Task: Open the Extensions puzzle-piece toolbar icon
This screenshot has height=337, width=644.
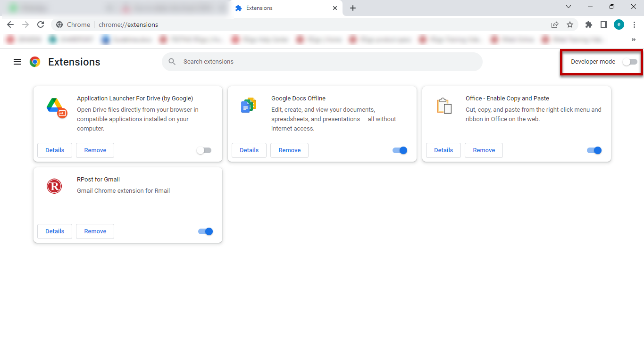Action: click(x=589, y=25)
